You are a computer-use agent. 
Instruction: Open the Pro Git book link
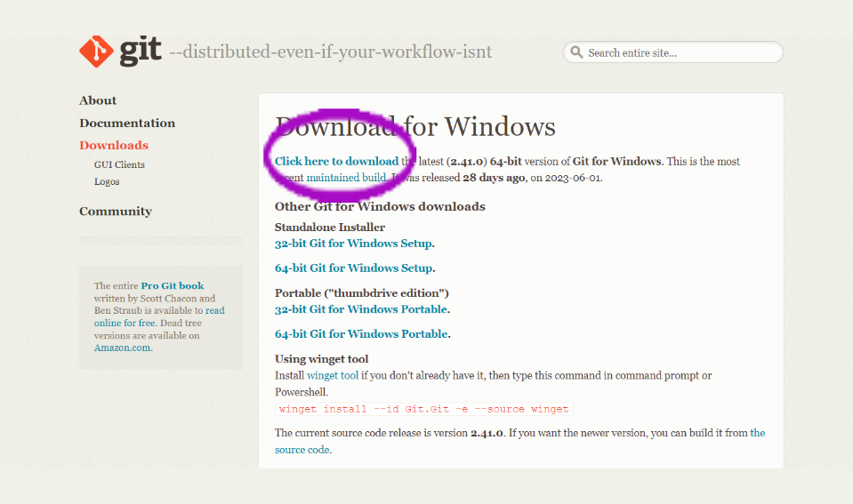tap(173, 286)
